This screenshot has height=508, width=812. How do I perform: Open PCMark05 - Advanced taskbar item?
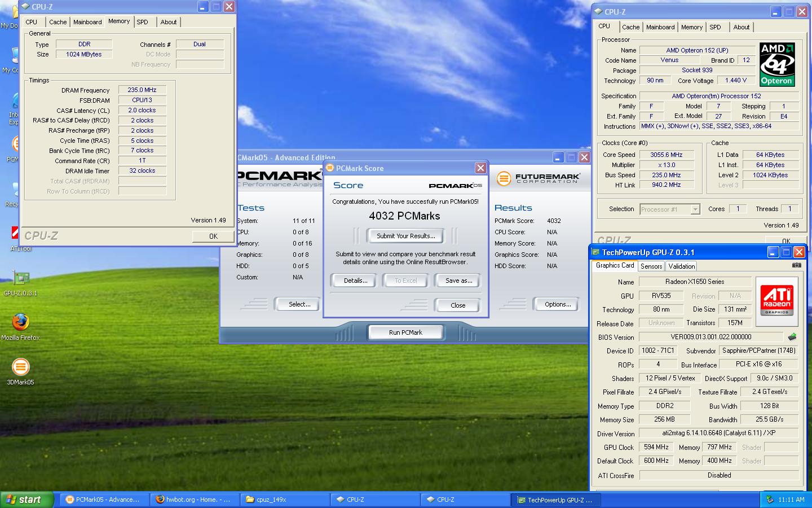tap(104, 500)
